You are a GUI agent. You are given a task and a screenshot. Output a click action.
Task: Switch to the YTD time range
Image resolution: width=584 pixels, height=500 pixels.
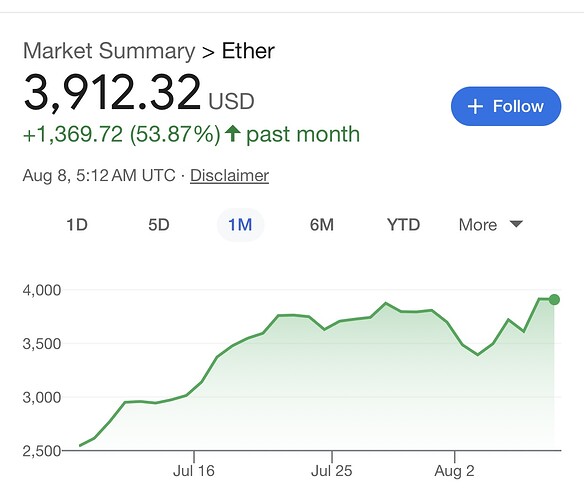(x=403, y=225)
